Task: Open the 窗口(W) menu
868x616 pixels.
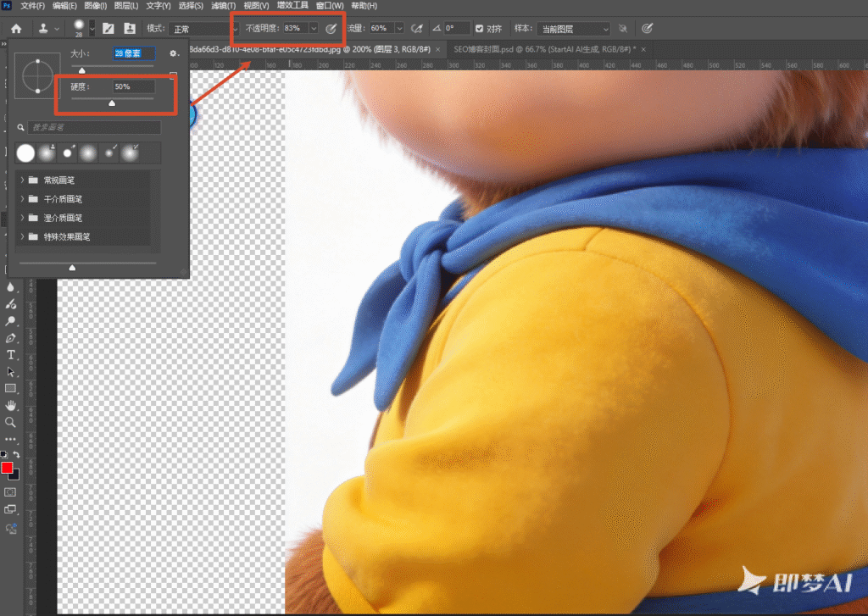Action: tap(330, 6)
